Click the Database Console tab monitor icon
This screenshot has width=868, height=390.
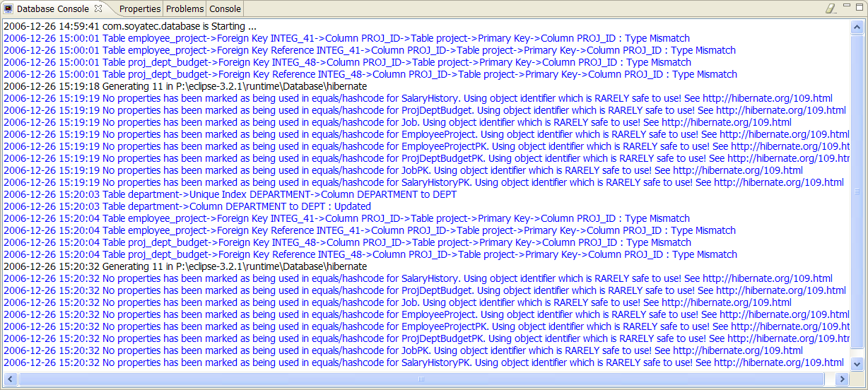click(8, 9)
